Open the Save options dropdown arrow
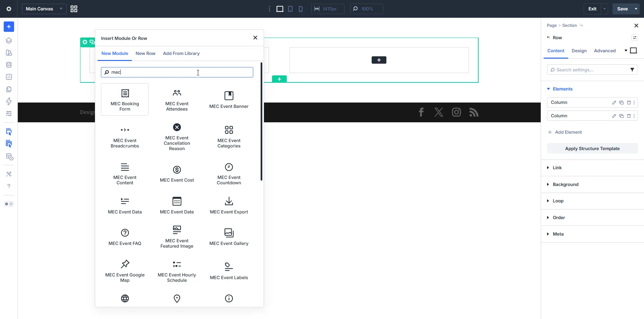This screenshot has height=319, width=644. [x=636, y=9]
